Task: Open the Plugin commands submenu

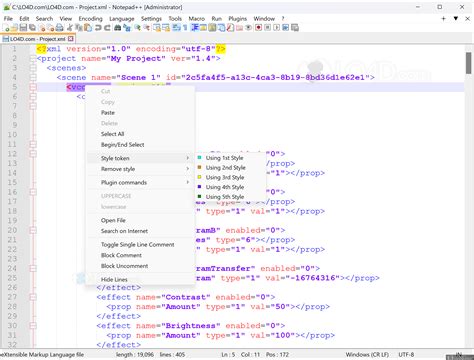Action: 140,183
